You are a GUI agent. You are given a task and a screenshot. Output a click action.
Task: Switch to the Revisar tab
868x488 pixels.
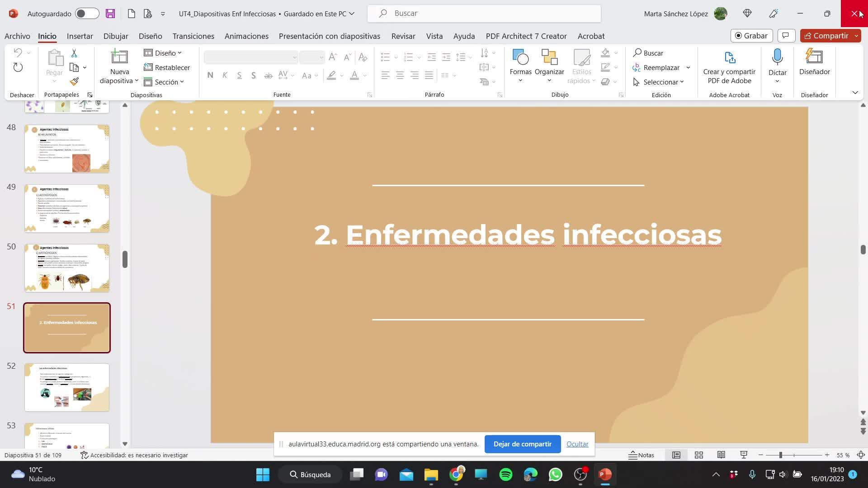click(x=403, y=36)
